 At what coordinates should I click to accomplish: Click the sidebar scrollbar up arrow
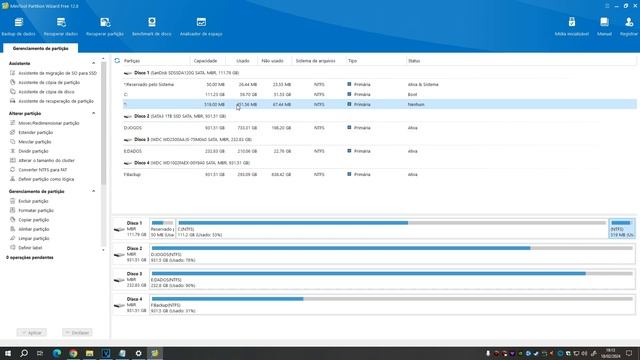coord(103,59)
